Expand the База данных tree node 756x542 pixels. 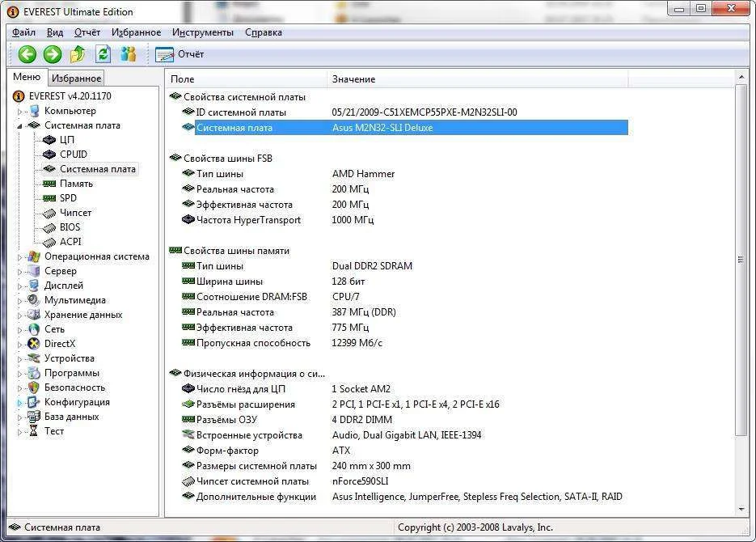pyautogui.click(x=19, y=417)
